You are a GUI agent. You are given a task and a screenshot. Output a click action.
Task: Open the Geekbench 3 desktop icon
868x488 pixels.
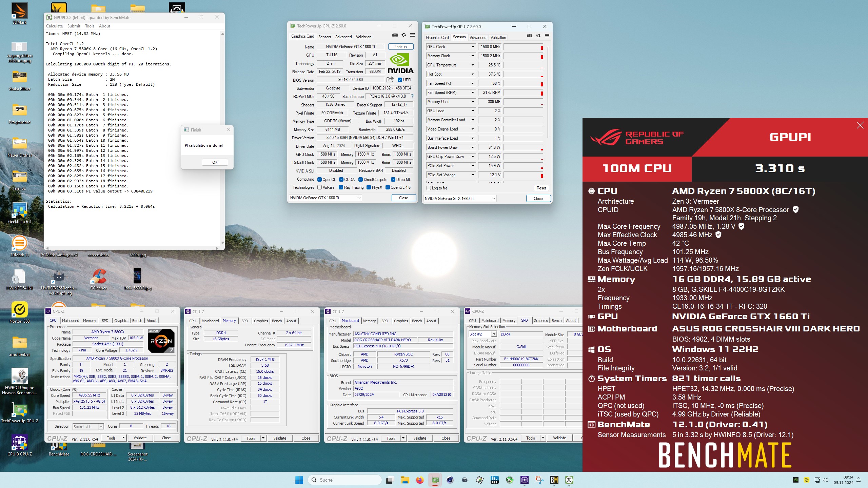point(19,213)
